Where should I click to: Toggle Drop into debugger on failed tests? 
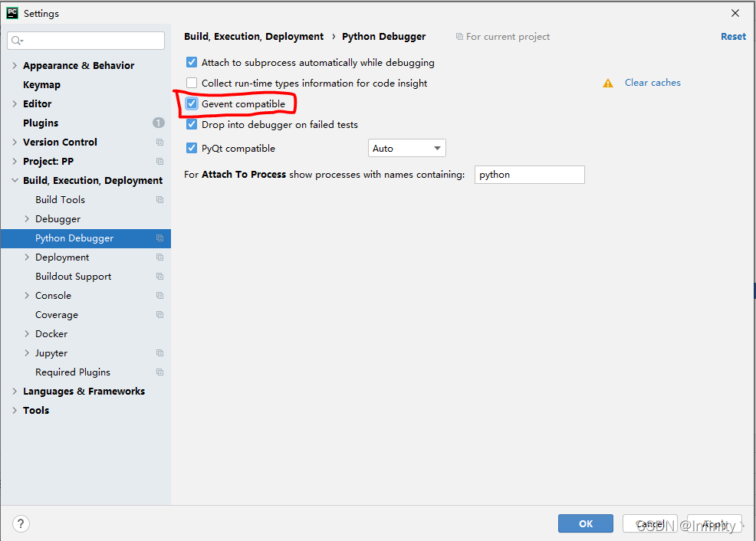click(x=192, y=124)
